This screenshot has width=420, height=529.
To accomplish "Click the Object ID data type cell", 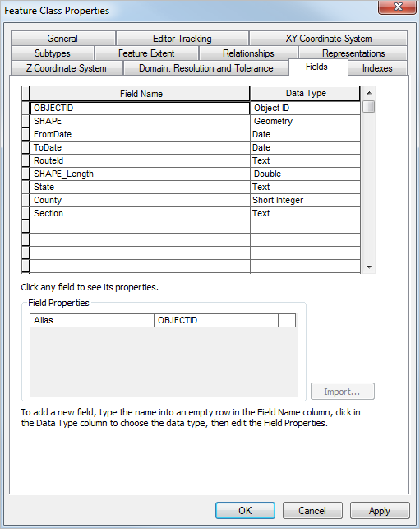I will (x=306, y=108).
